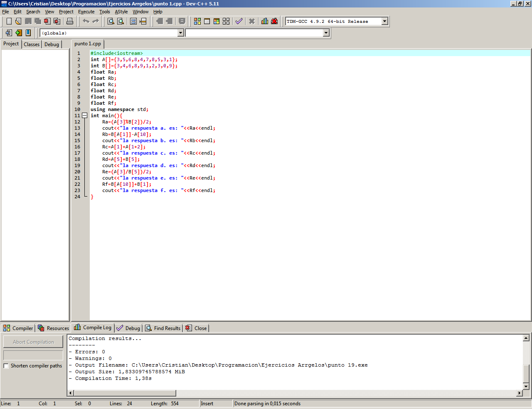This screenshot has width=532, height=409.
Task: Open the Execute menu
Action: pyautogui.click(x=86, y=12)
